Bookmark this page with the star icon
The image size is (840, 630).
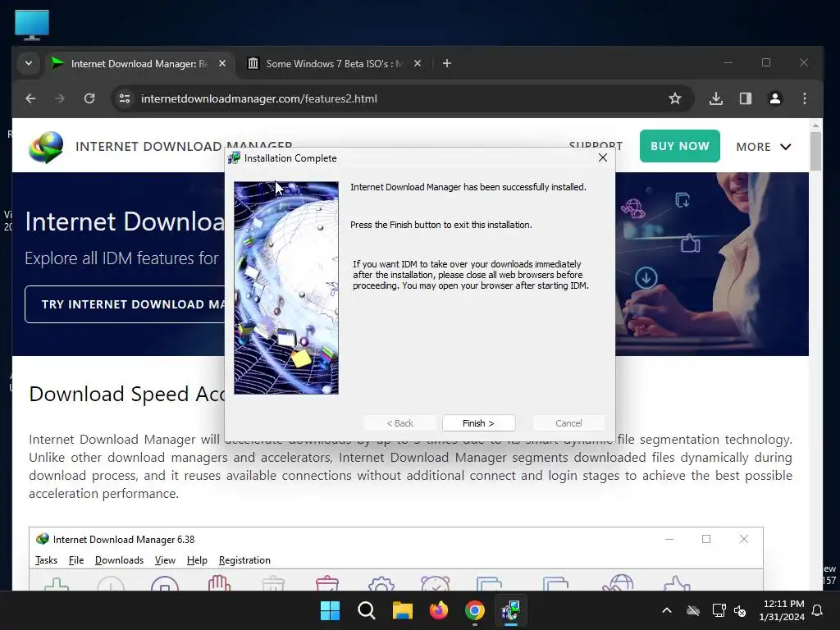(675, 98)
